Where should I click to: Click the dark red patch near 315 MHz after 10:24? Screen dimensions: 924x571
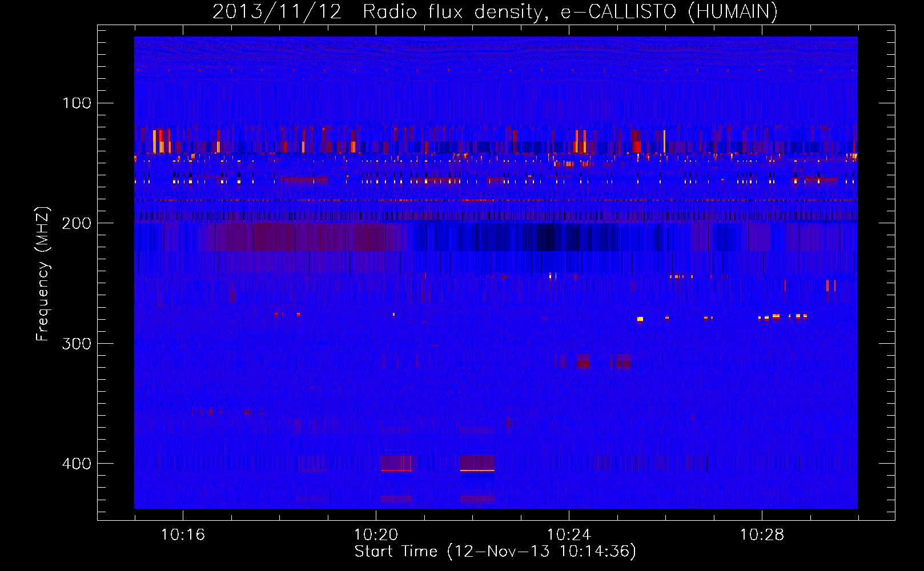pos(583,361)
